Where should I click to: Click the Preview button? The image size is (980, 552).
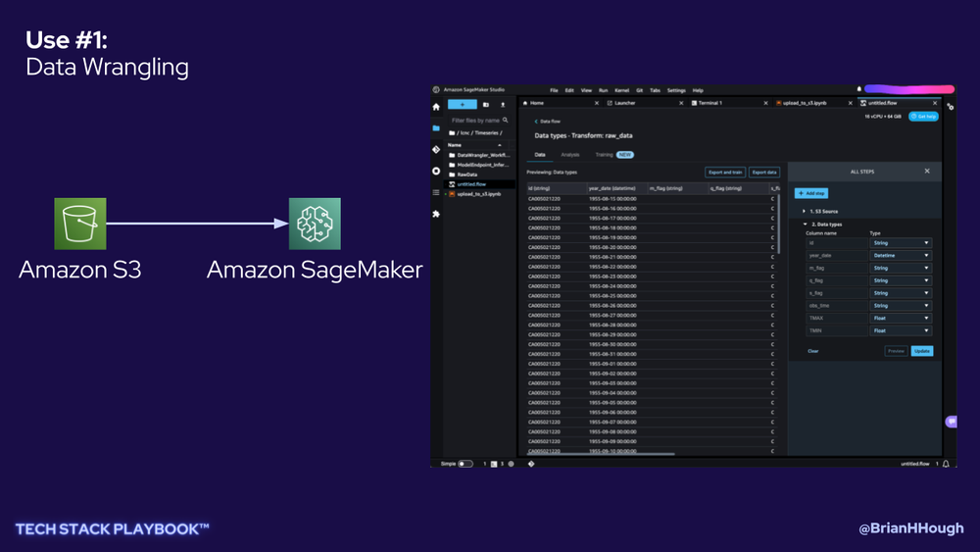(x=897, y=351)
